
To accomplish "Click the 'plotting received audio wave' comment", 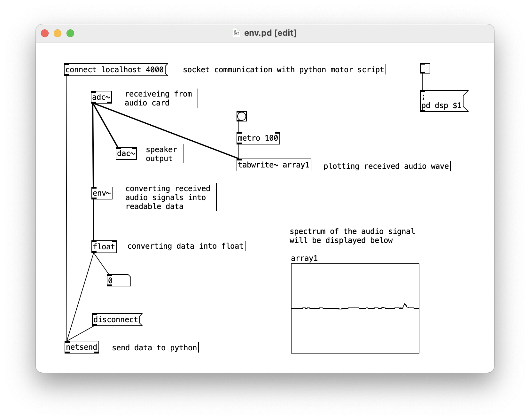I will (x=386, y=166).
